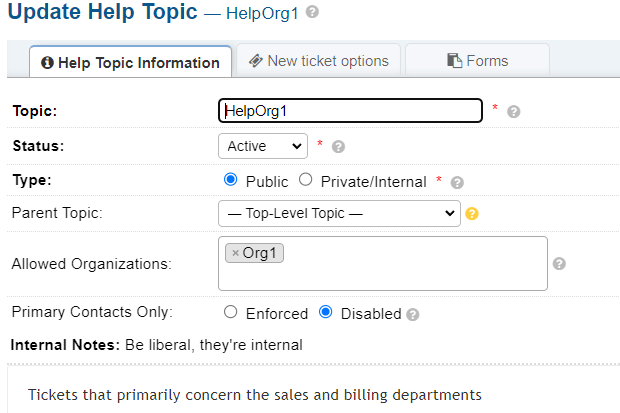Click help icon beside Type options
Image resolution: width=620 pixels, height=413 pixels.
pos(457,182)
